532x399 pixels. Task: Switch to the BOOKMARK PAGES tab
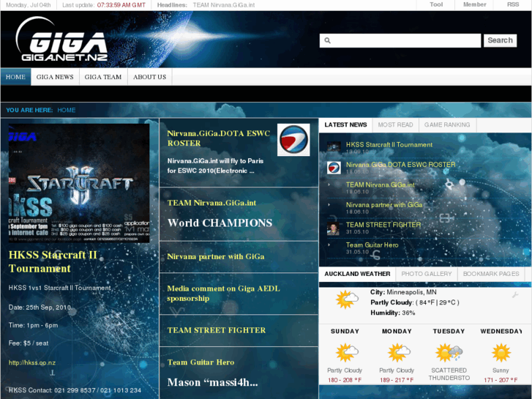(x=491, y=274)
